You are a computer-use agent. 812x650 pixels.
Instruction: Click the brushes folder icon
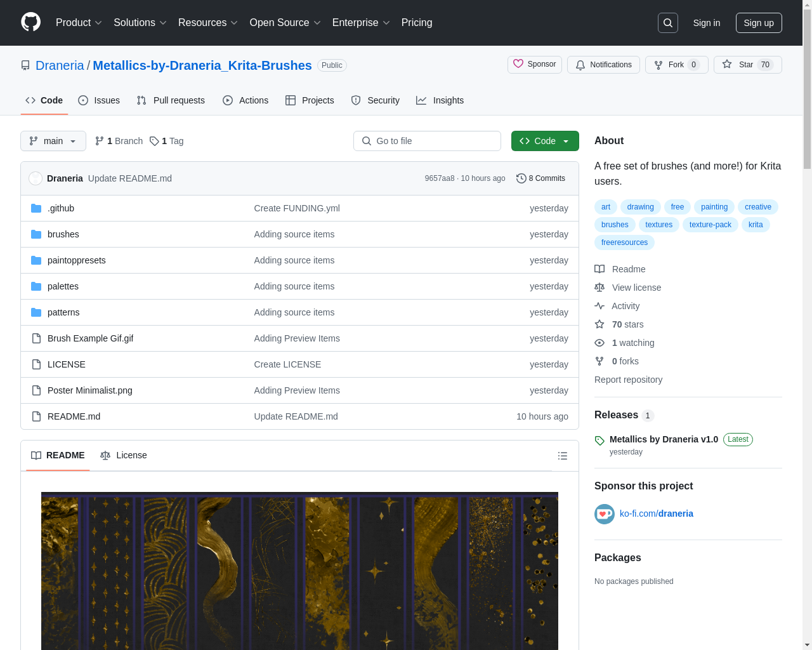36,234
